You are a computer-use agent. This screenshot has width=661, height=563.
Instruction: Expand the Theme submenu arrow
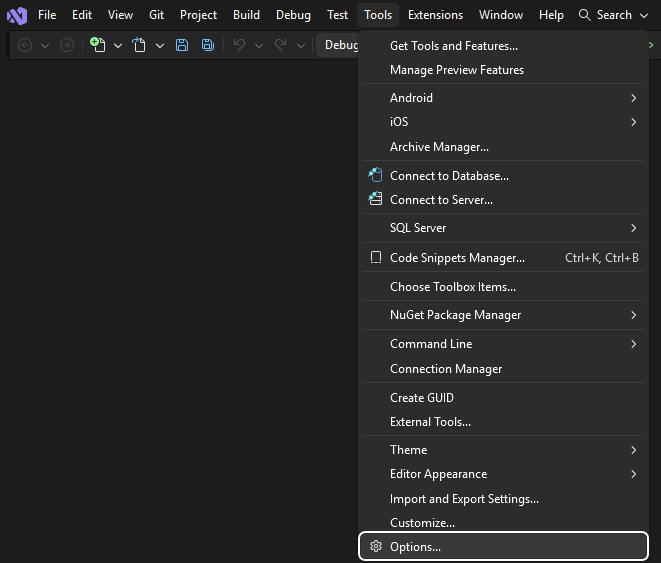(634, 450)
